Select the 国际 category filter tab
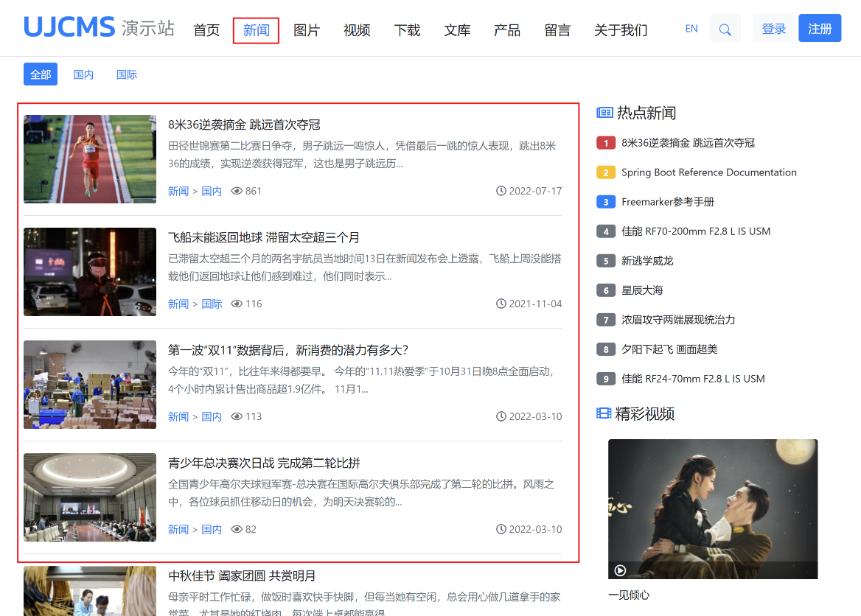Screen dimensions: 861x616 click(126, 74)
